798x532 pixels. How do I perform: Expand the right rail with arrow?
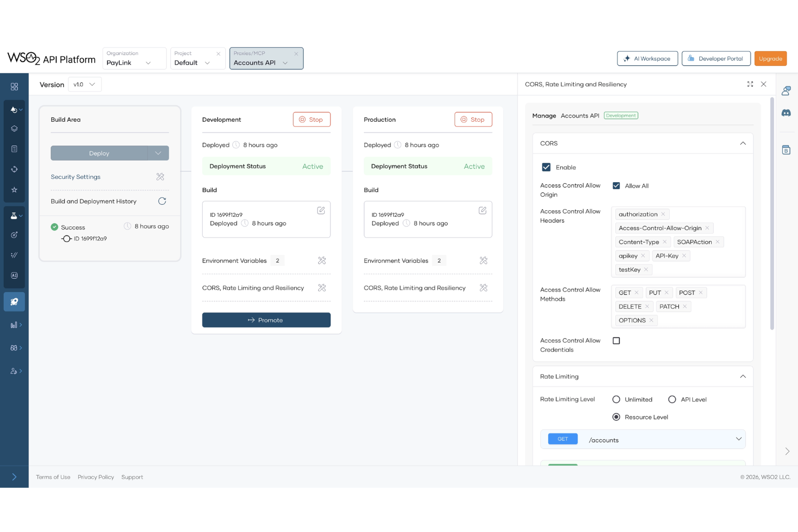coord(787,451)
